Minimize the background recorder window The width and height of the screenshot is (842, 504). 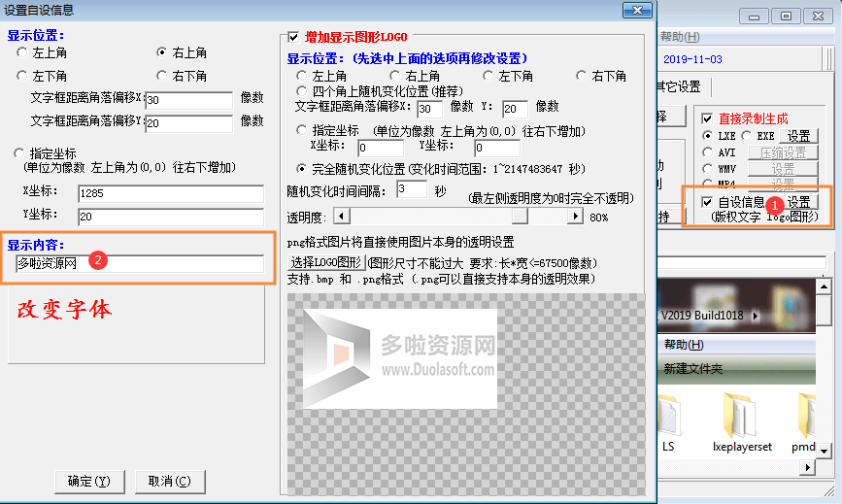click(x=754, y=17)
